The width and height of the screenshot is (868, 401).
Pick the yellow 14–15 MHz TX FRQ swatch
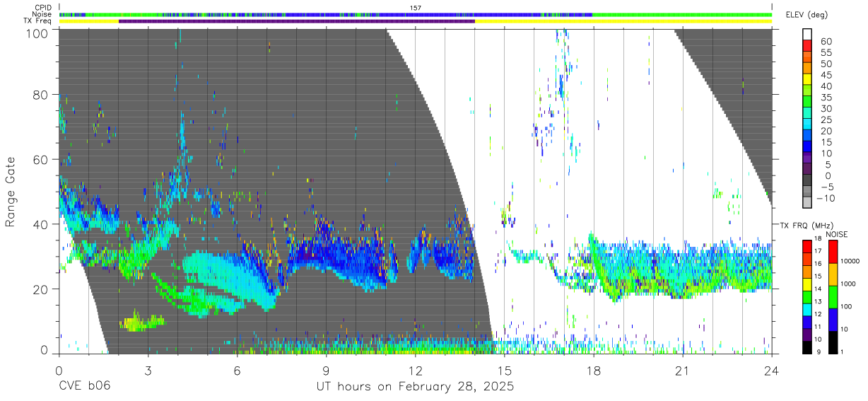pyautogui.click(x=808, y=284)
